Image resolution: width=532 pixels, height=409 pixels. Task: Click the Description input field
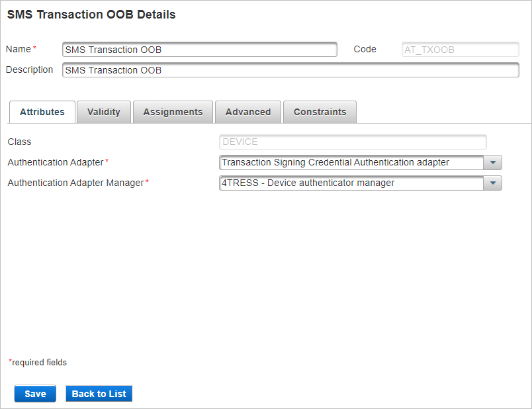[291, 70]
